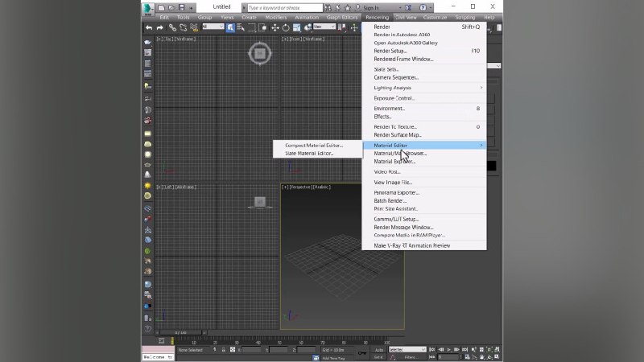This screenshot has height=362, width=644.
Task: Toggle Absolute/Offset transform mode icon
Action: pyautogui.click(x=233, y=350)
